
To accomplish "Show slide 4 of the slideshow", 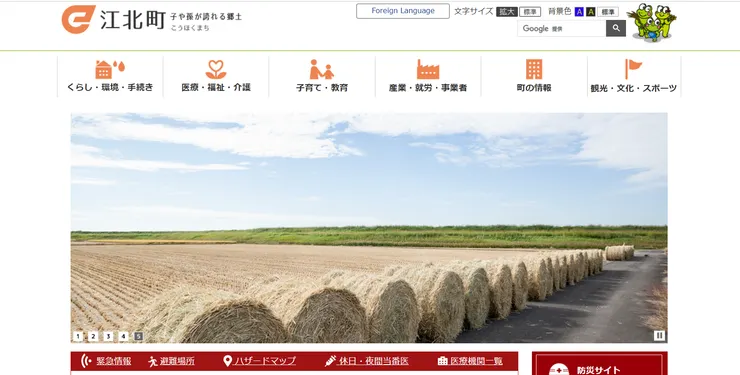I will tap(123, 336).
